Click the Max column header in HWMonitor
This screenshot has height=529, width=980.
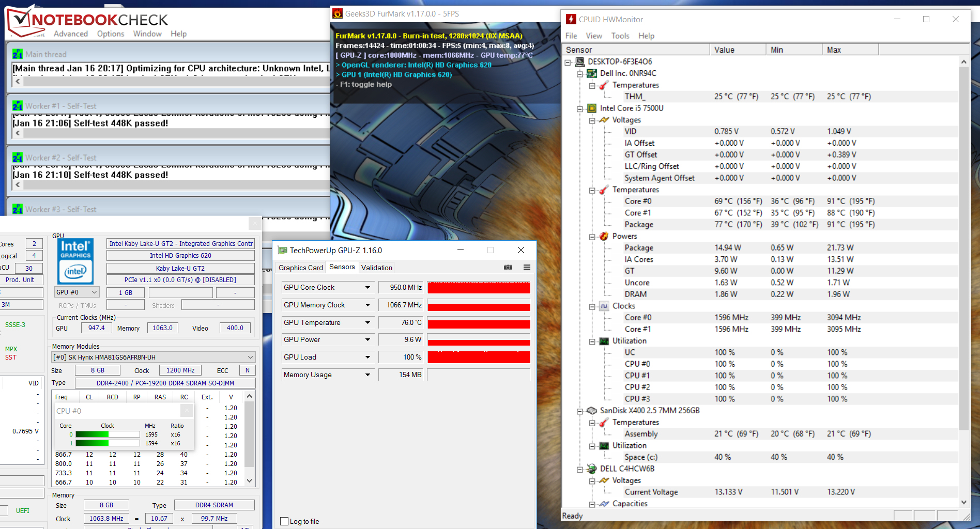(x=850, y=50)
